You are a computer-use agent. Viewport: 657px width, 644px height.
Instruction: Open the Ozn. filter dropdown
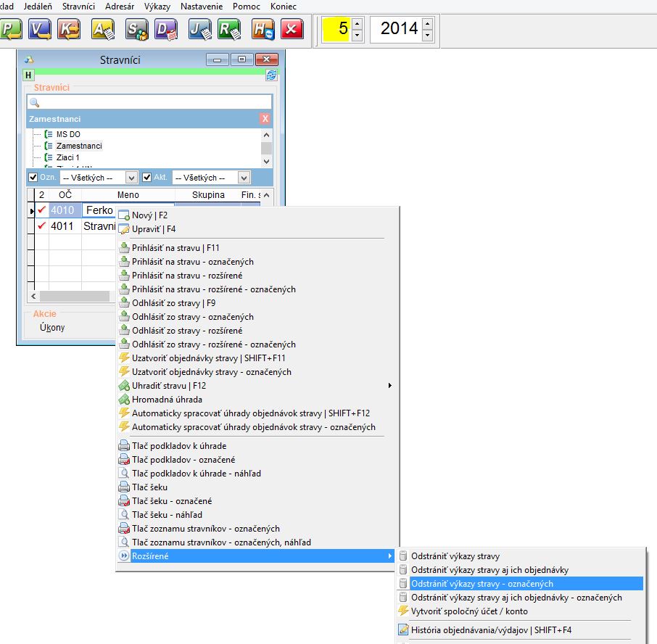(x=131, y=178)
